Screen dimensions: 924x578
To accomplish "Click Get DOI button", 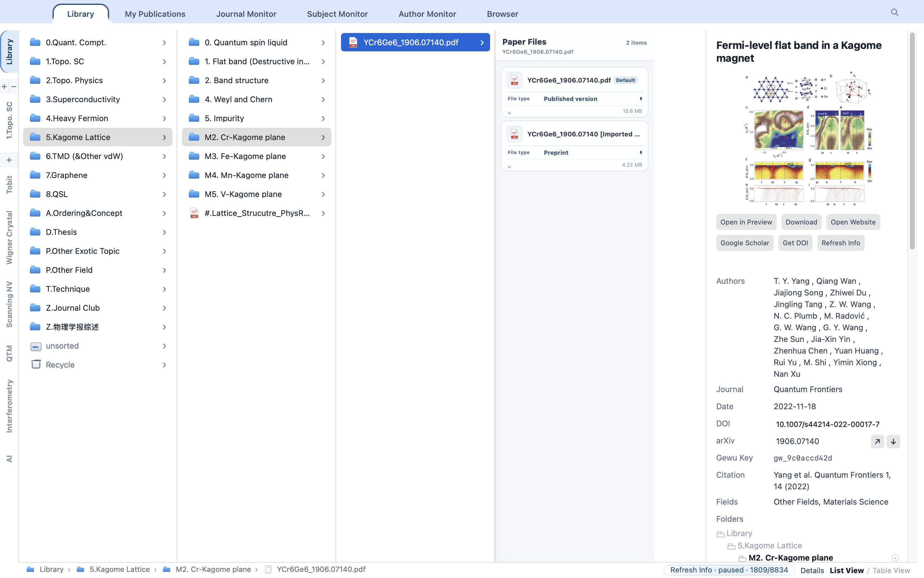I will coord(795,243).
